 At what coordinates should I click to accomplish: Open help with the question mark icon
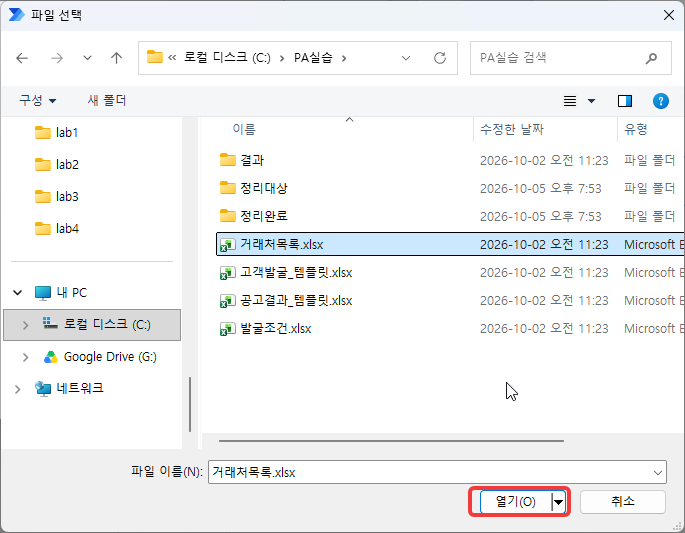point(661,101)
